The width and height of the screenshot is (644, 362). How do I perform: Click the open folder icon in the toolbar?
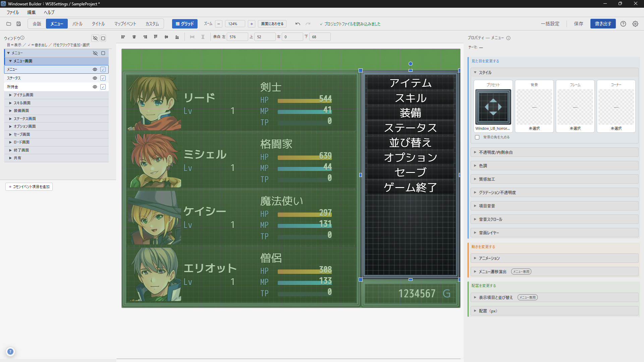9,24
